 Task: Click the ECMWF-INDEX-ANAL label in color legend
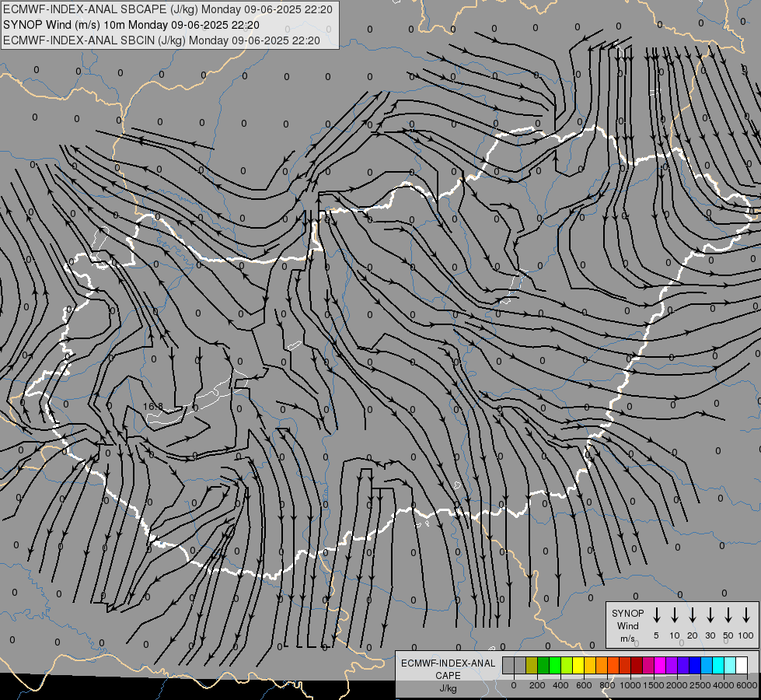point(448,663)
